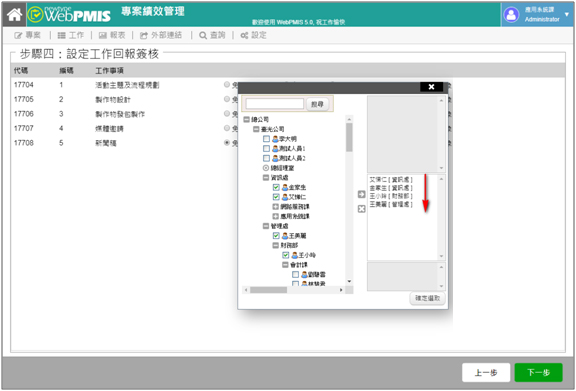Click the WebPMIS logo
This screenshot has width=576, height=391.
pyautogui.click(x=69, y=14)
